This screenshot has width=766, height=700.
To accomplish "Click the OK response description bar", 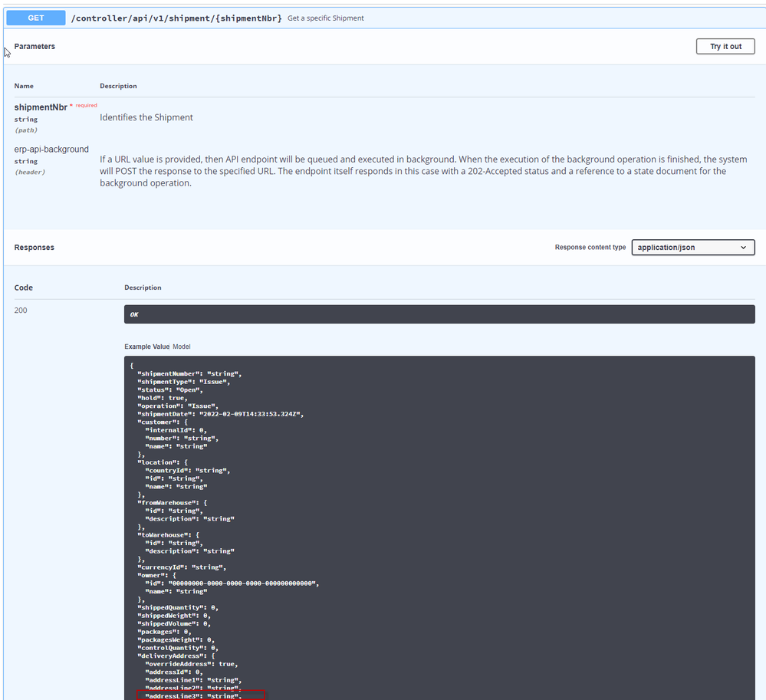I will 439,314.
